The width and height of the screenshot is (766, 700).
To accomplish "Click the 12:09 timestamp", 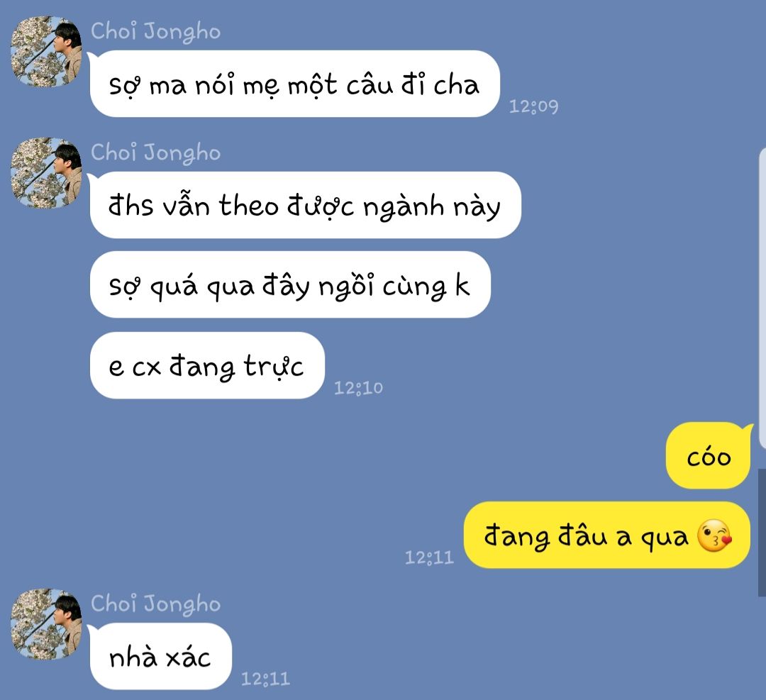I will coord(533,106).
